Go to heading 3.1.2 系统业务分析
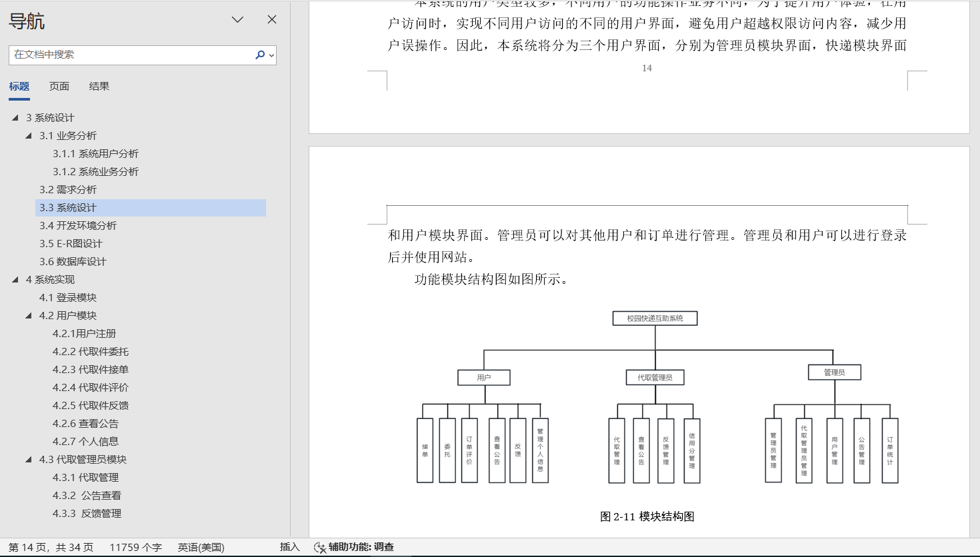Screen dimensions: 980x557 point(95,172)
